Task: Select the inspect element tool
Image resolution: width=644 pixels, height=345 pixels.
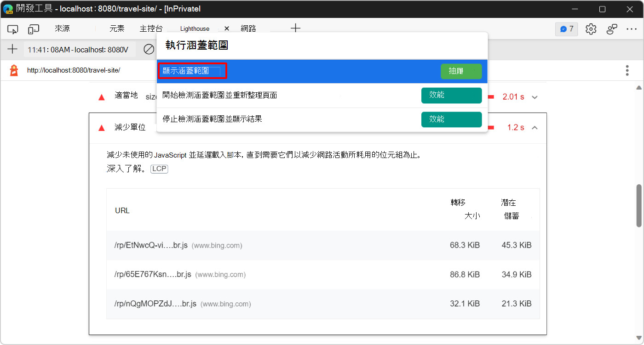Action: click(12, 28)
